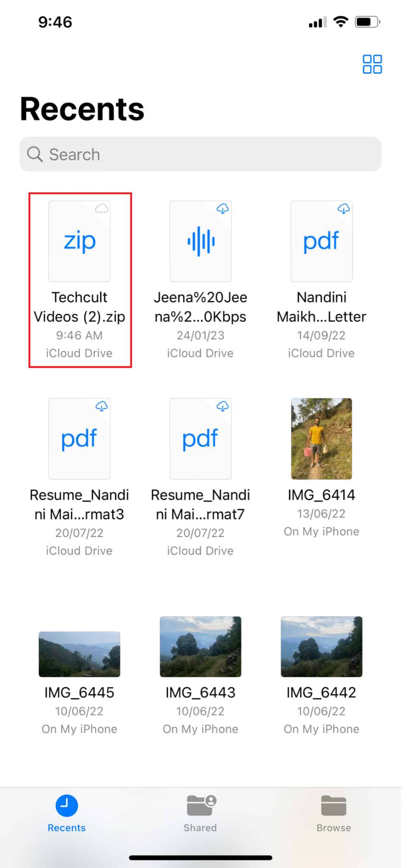
Task: Tap the cloud download badge on Resume rmat3
Action: (102, 406)
